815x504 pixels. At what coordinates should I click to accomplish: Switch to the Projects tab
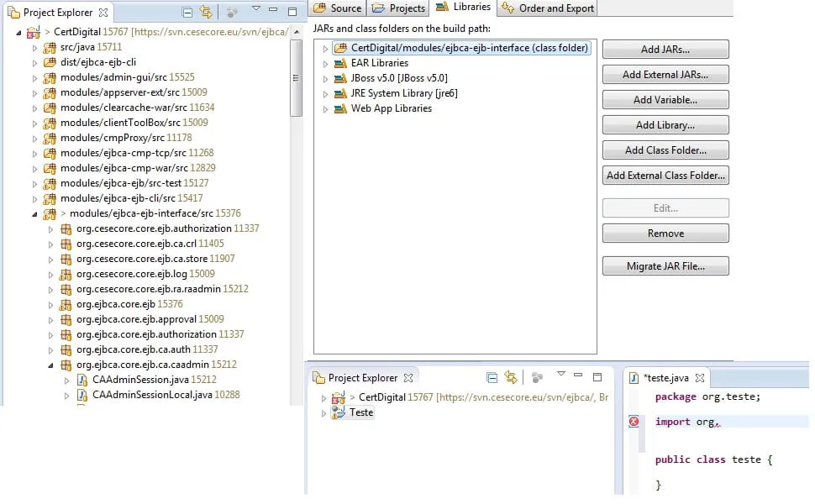[x=400, y=8]
